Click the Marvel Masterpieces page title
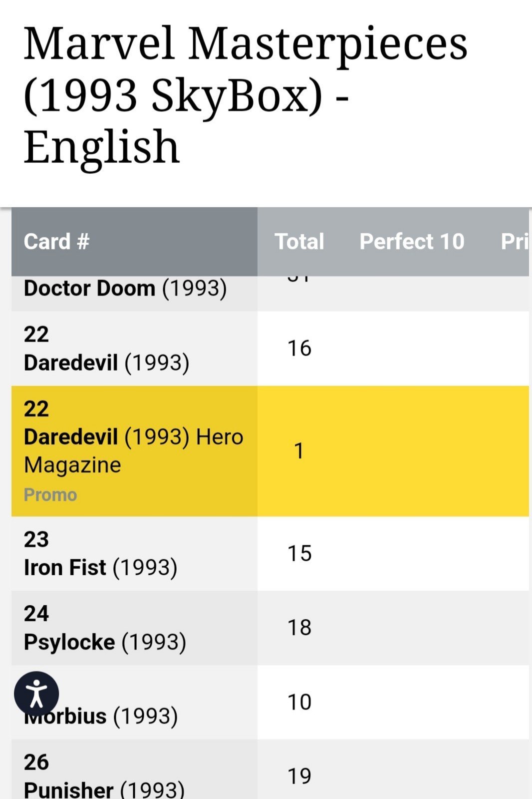532x799 pixels. coord(246,95)
